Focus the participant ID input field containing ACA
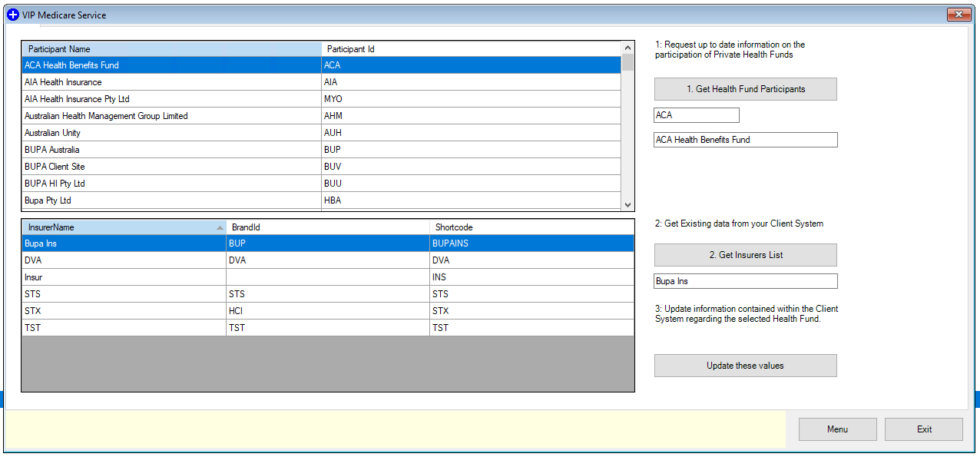The height and width of the screenshot is (457, 980). [696, 115]
